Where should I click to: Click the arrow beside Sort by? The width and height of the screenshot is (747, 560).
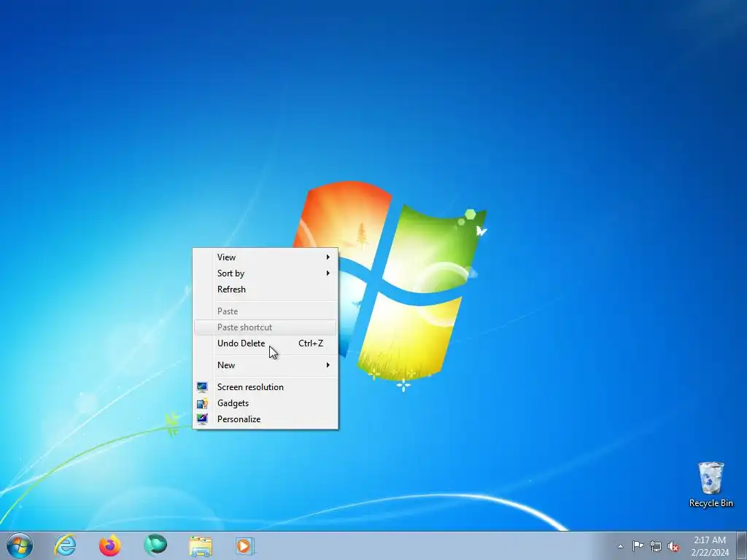(328, 273)
